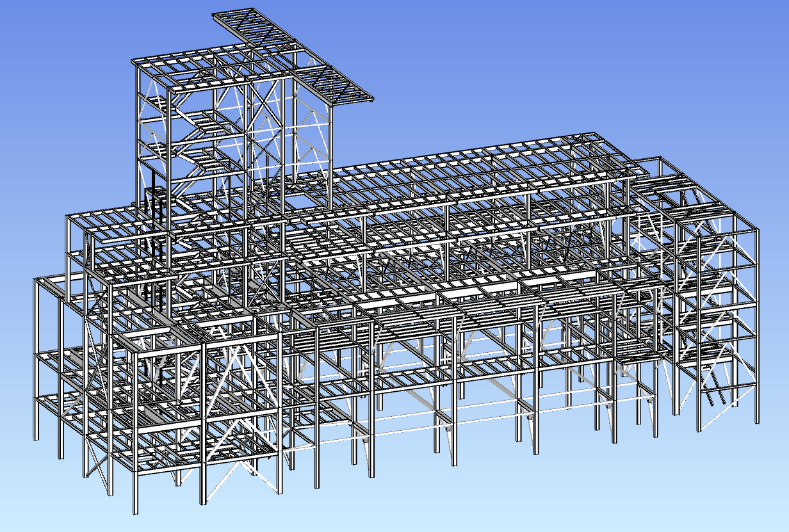Select the tower's roof framing grid

[x=211, y=66]
